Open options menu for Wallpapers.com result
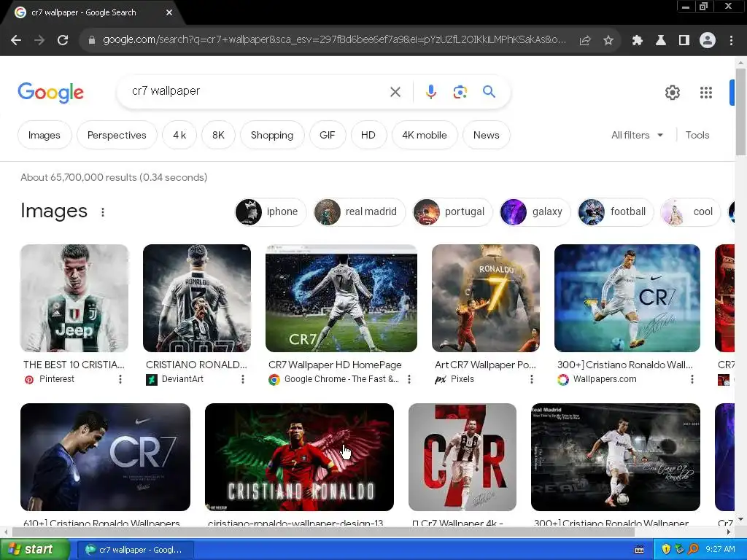The image size is (747, 560). click(692, 379)
